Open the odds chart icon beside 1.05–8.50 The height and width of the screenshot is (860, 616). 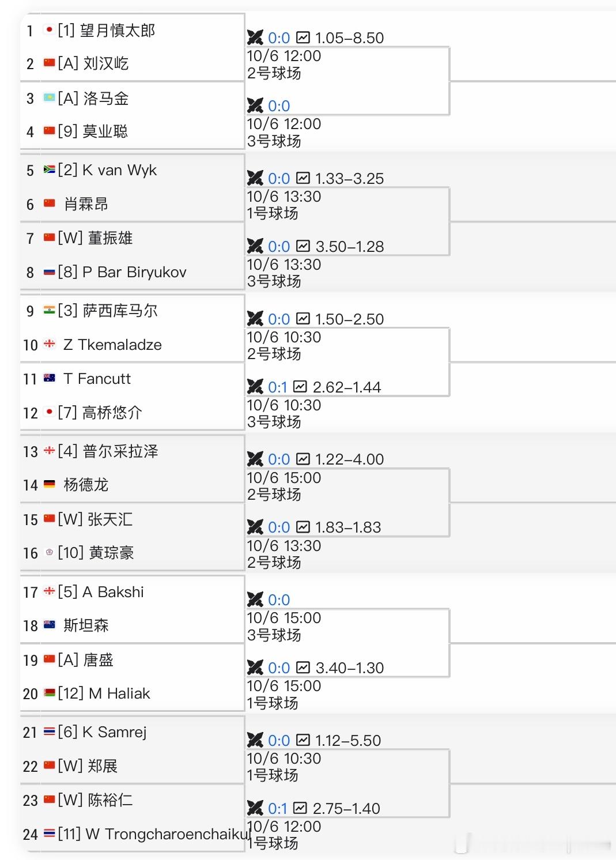click(303, 37)
